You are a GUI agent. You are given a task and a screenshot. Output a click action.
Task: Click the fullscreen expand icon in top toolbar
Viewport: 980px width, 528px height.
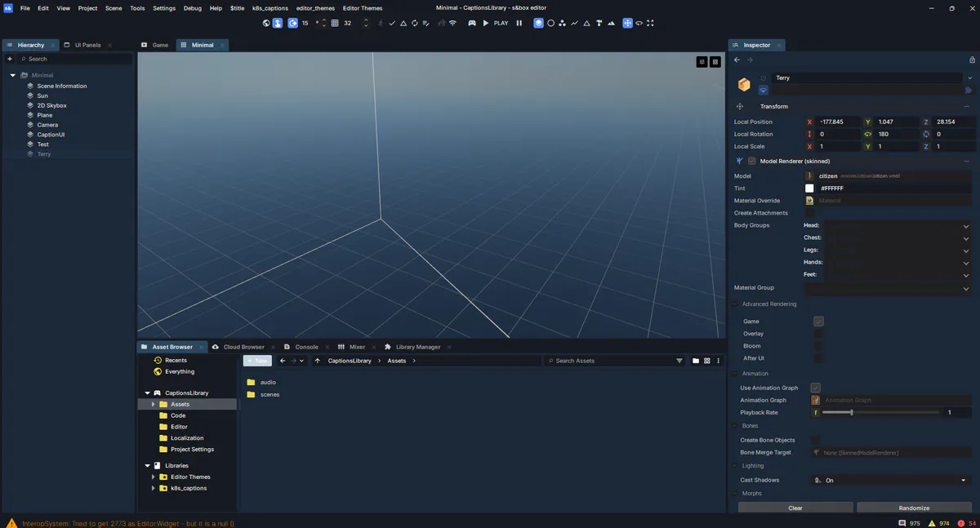tap(650, 23)
